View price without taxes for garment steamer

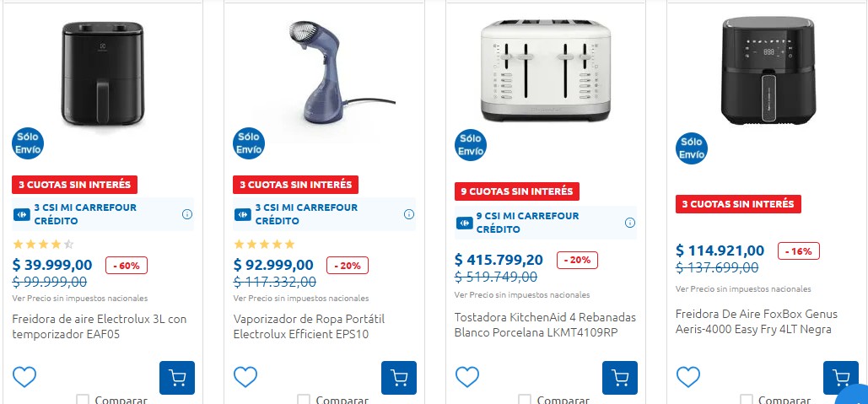301,298
